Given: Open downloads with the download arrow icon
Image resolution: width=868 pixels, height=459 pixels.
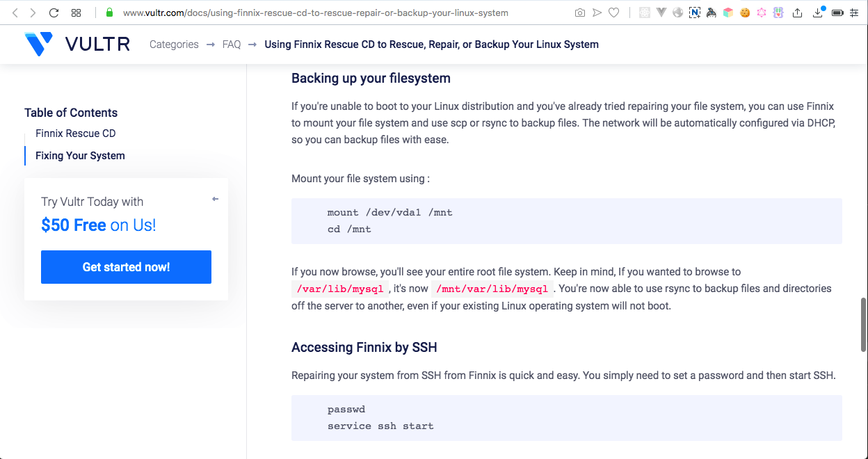Looking at the screenshot, I should [817, 13].
